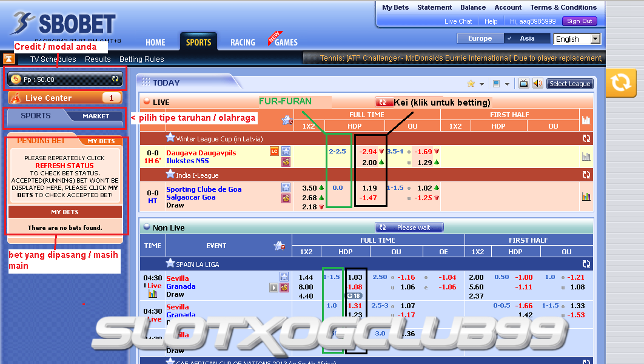This screenshot has width=644, height=364.
Task: Click the star icon in the LIVE table header
Action: click(287, 120)
